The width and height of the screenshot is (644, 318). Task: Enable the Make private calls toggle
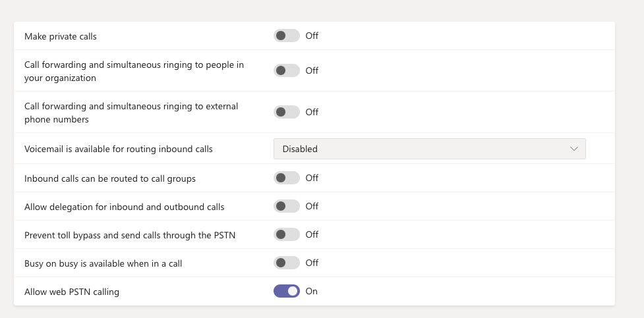coord(287,36)
